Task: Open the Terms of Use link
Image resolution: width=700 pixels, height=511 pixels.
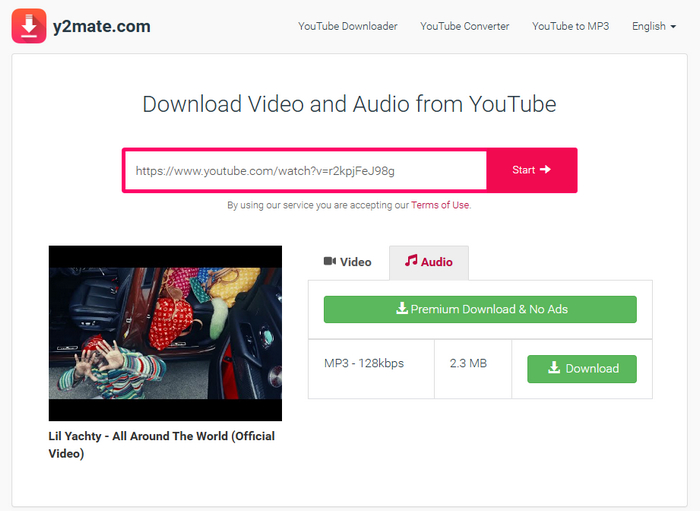Action: pos(440,205)
